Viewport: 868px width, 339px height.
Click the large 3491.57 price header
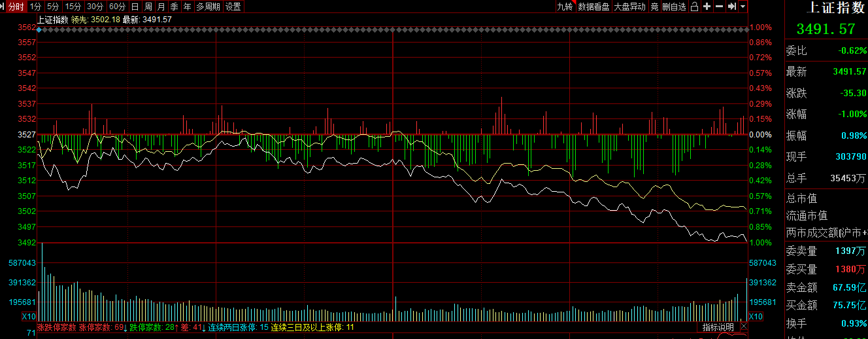[826, 29]
